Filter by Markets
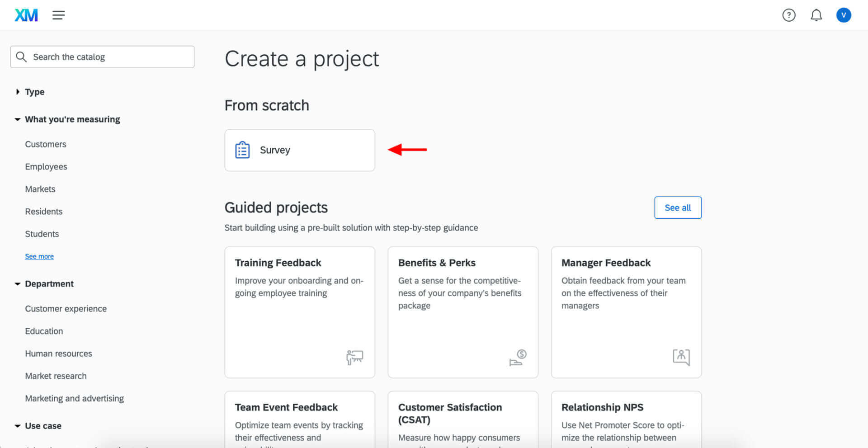 point(40,189)
